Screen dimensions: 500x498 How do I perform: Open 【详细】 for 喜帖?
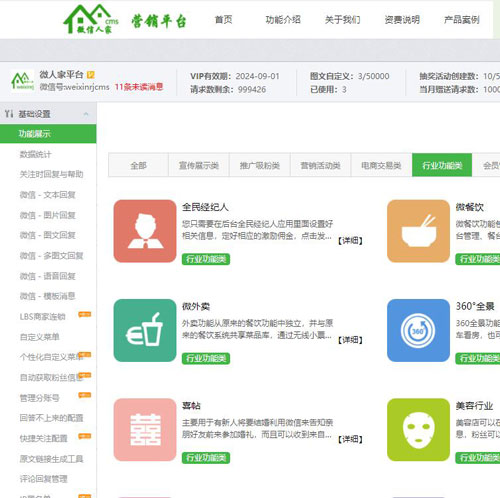click(x=350, y=439)
